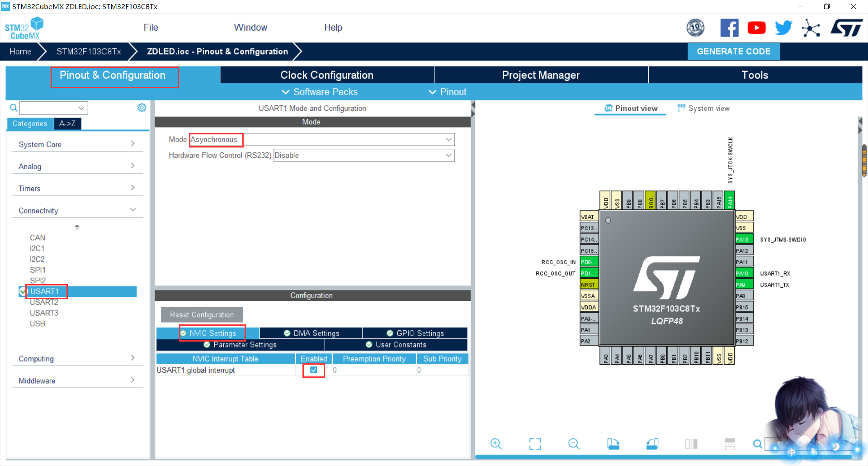Go to Home breadcrumb
The image size is (868, 466).
[x=20, y=52]
